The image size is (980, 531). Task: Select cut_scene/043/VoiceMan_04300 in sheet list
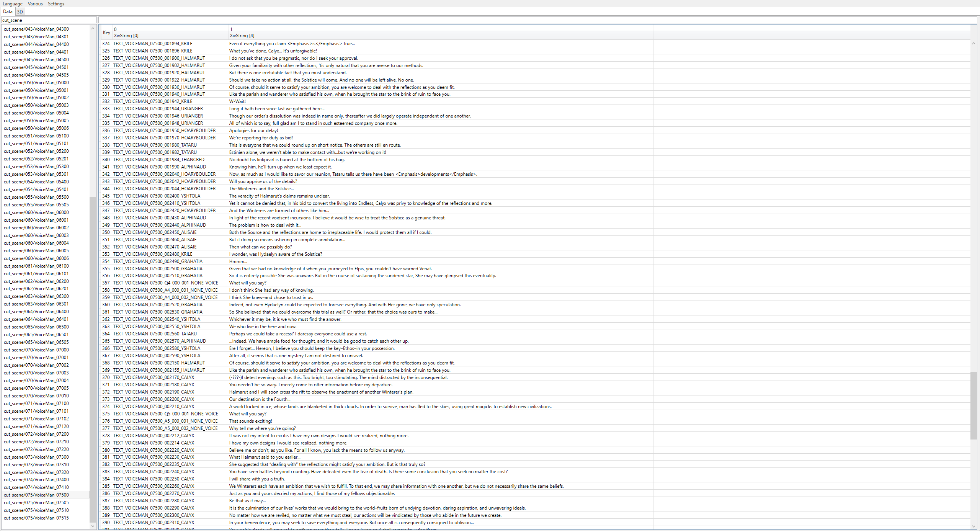click(36, 29)
